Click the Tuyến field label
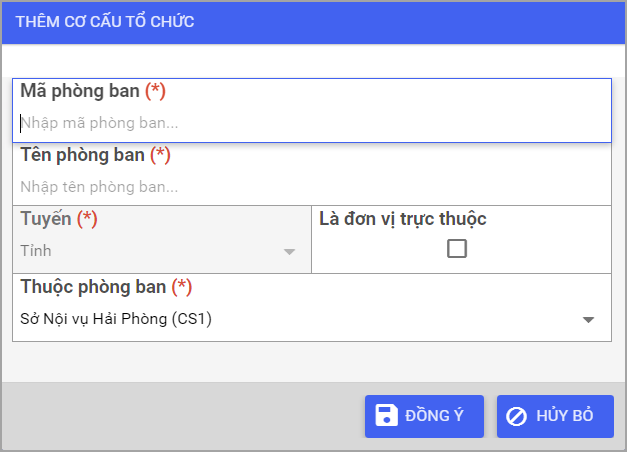Viewport: 627px width, 452px height. point(46,218)
